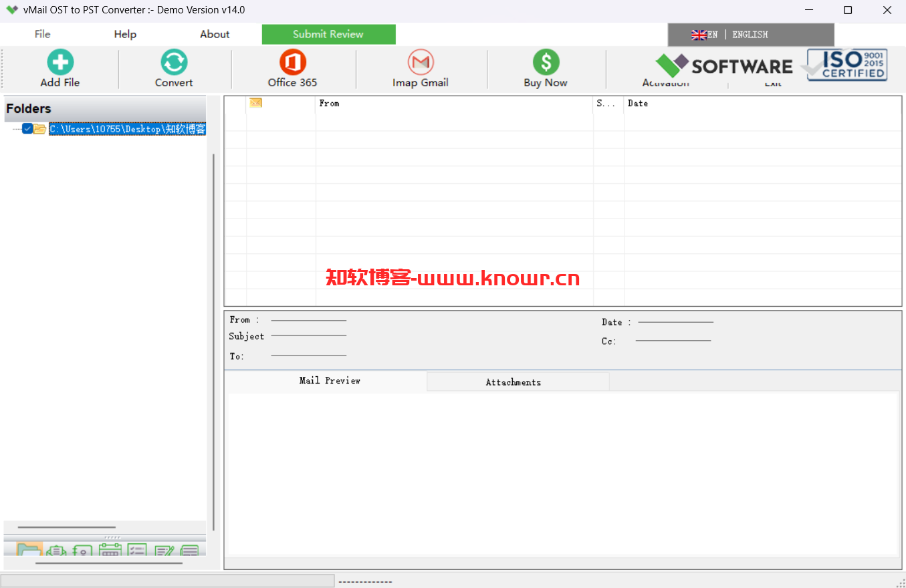Start conversion with the Convert icon
This screenshot has width=906, height=588.
click(x=174, y=62)
